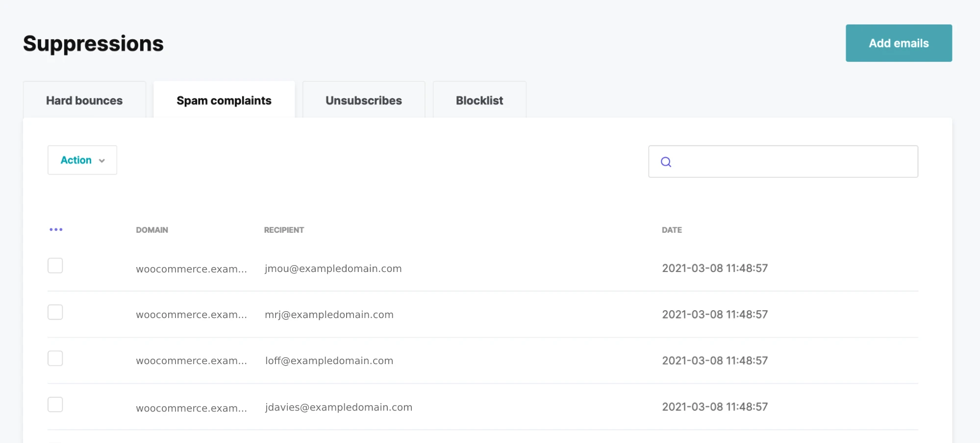Open the Unsubscribes tab

(363, 100)
